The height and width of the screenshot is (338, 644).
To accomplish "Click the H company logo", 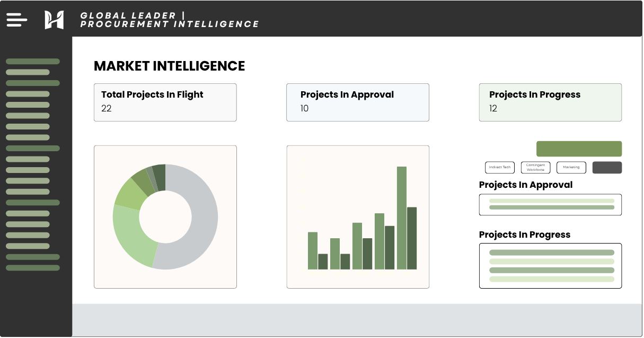I will coord(54,20).
